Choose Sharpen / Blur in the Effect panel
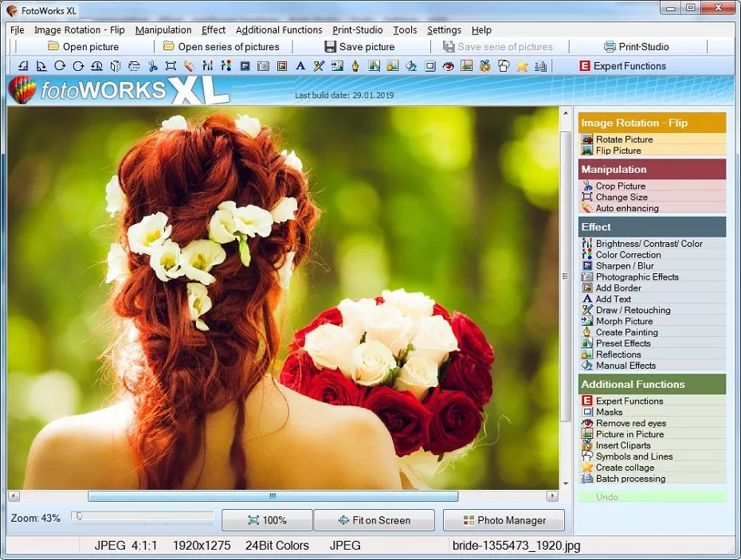741x560 pixels. (x=625, y=266)
